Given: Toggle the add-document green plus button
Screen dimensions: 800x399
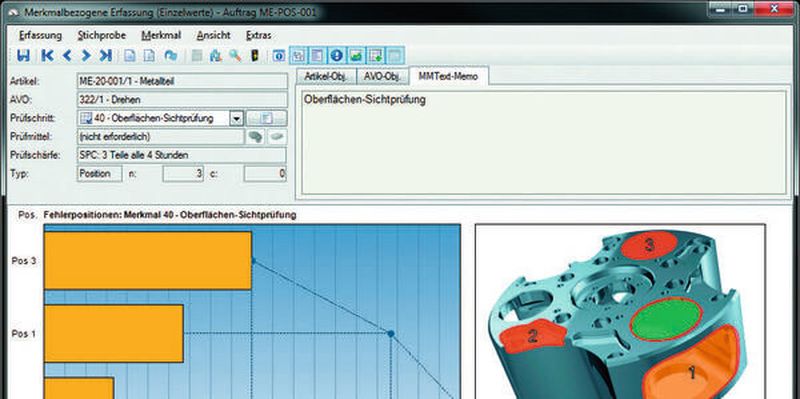Looking at the screenshot, I should 376,55.
